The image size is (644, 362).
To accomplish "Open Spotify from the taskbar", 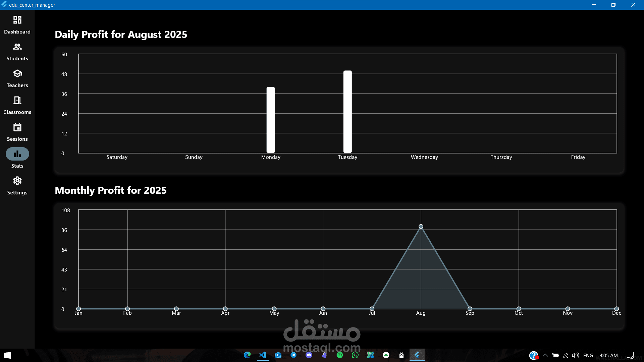I will [340, 355].
